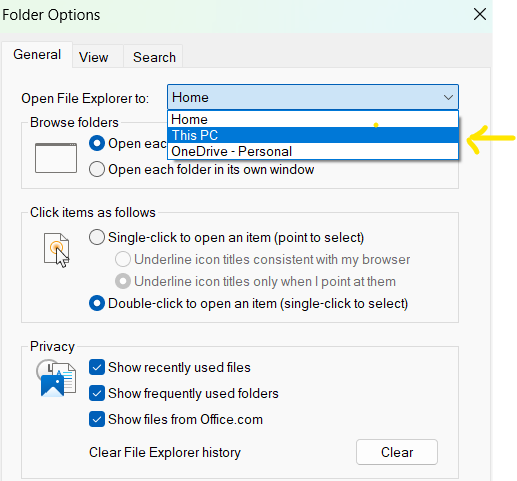Collapse the Open File Explorer to dropdown arrow
517x481 pixels.
point(448,97)
